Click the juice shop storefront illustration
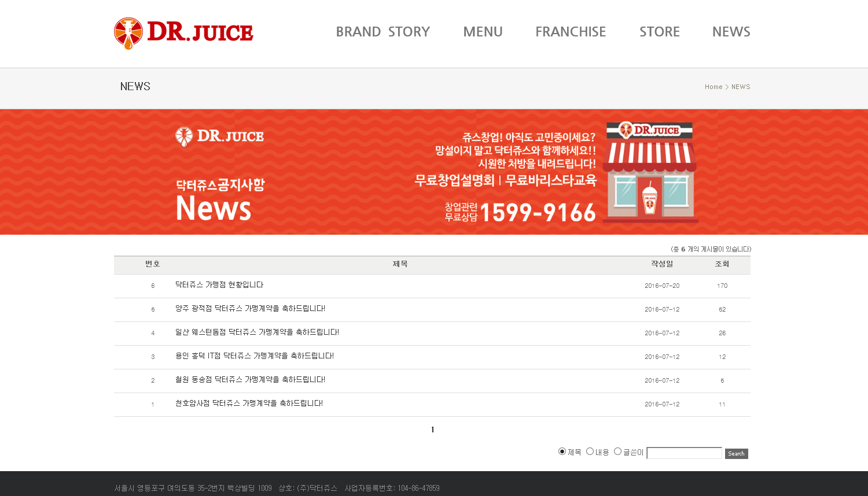The height and width of the screenshot is (496, 868). click(x=650, y=172)
